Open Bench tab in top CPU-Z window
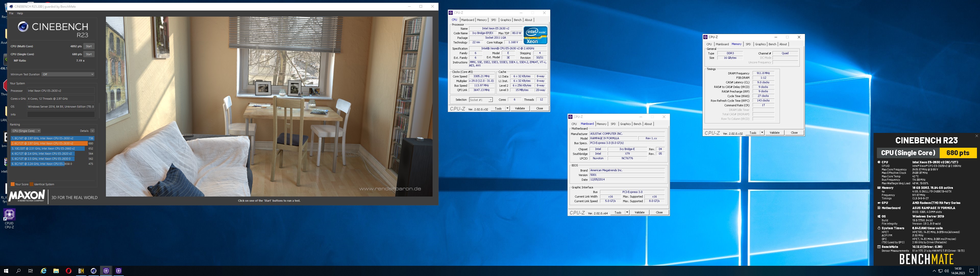Viewport: 980px width, 276px height. pyautogui.click(x=517, y=20)
